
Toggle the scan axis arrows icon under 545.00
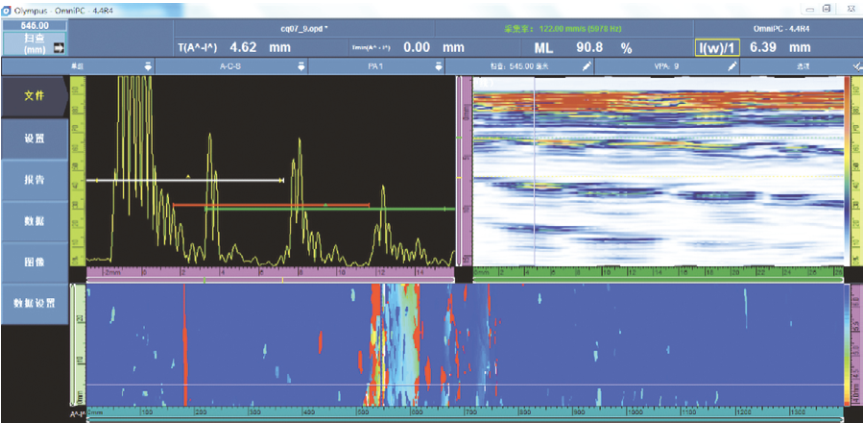click(x=58, y=47)
